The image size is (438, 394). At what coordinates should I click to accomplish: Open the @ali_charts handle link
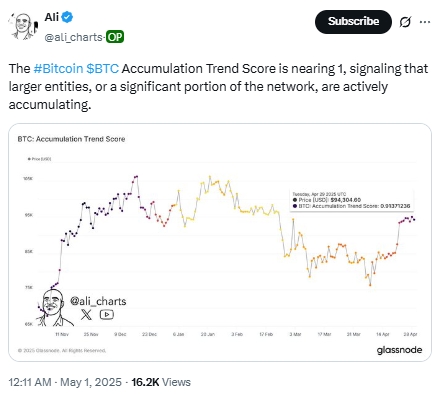click(73, 37)
